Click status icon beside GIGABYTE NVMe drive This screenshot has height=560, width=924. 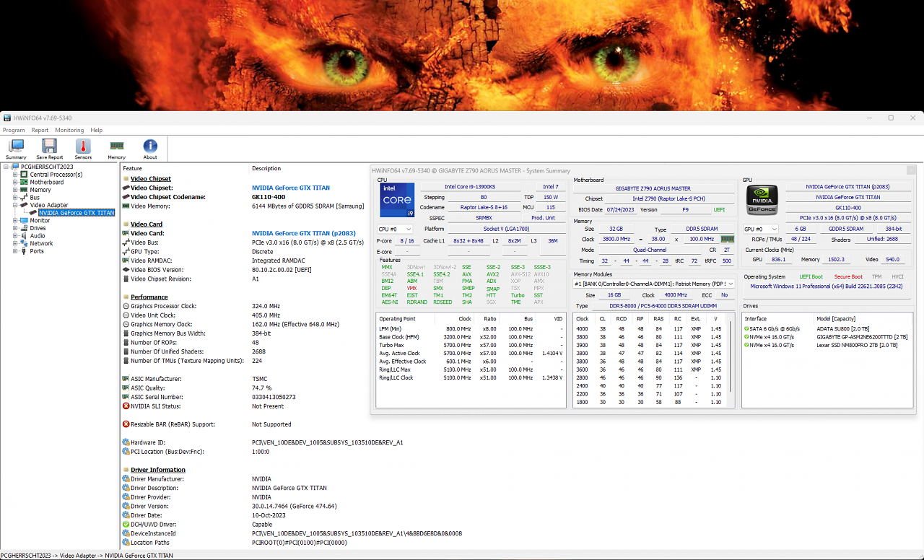(x=746, y=337)
